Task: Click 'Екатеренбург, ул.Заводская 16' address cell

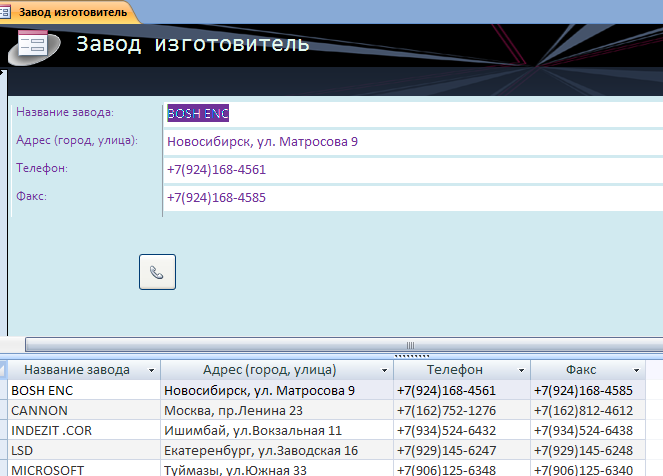Action: click(x=277, y=450)
